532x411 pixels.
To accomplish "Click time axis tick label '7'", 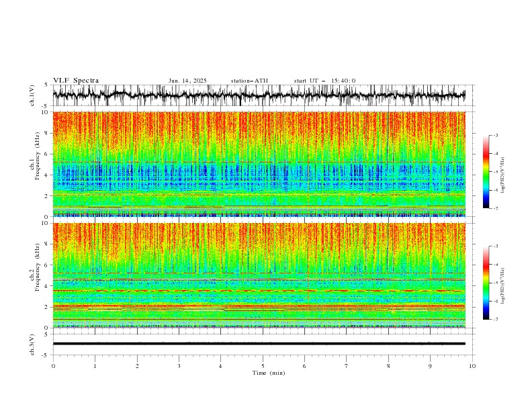I will pyautogui.click(x=347, y=366).
